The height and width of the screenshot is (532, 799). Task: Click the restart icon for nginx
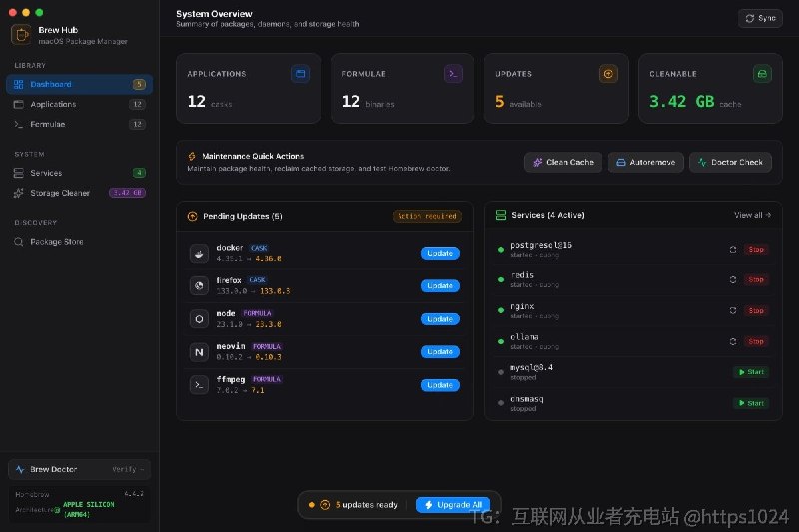coord(733,311)
